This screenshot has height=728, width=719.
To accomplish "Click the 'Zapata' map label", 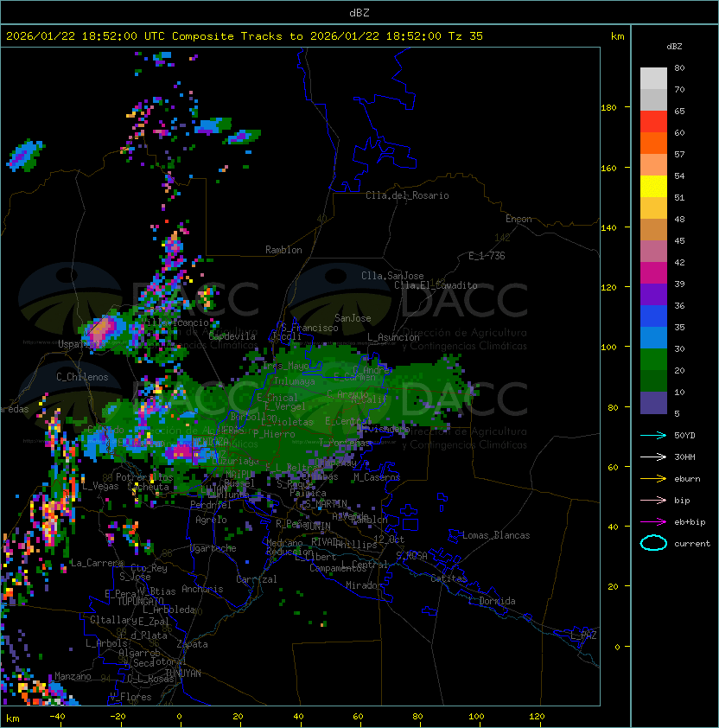I will (192, 644).
